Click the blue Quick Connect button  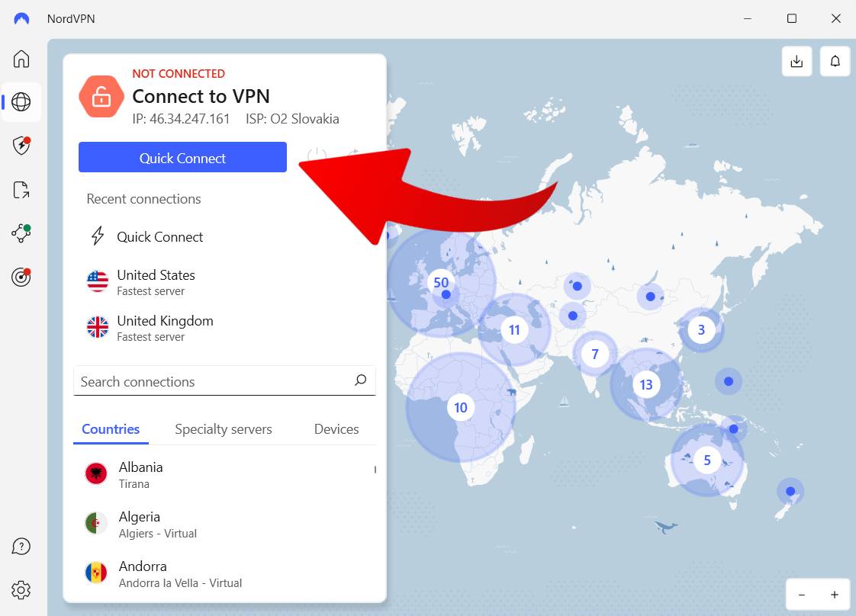tap(182, 157)
